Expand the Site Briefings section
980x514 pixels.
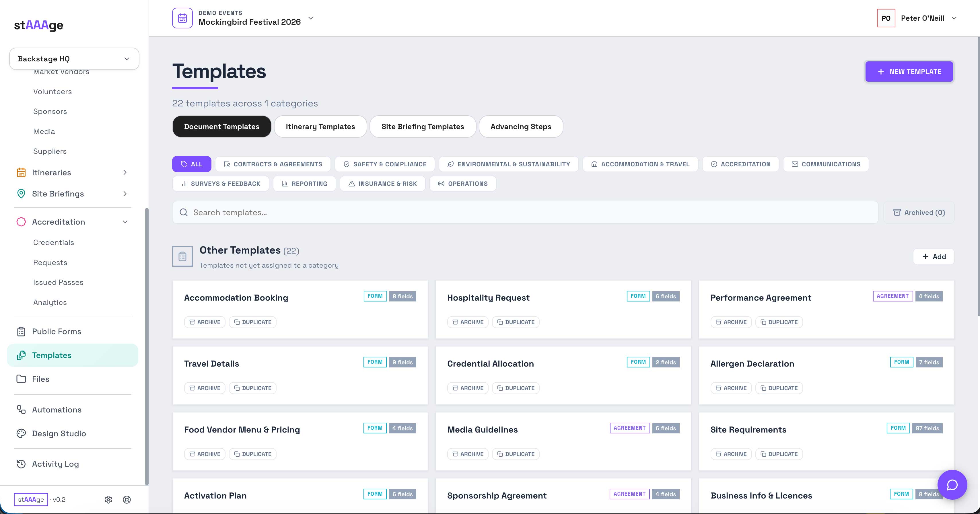[x=125, y=194]
